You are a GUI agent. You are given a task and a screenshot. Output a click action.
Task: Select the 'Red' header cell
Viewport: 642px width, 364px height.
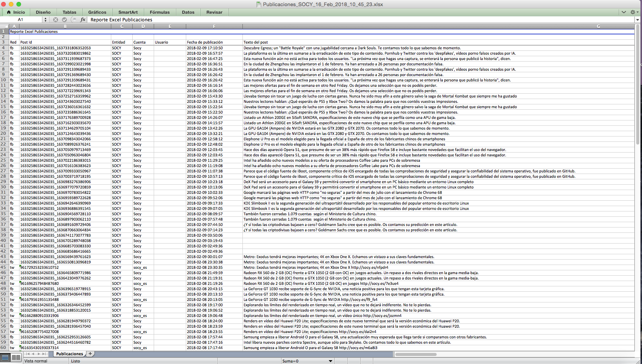coord(14,42)
